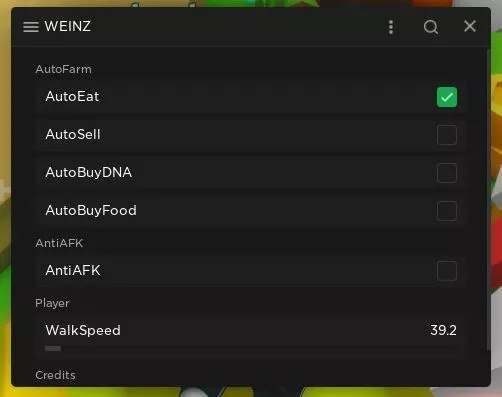The height and width of the screenshot is (397, 502).
Task: Enable the AutoSell checkbox
Action: coord(447,135)
